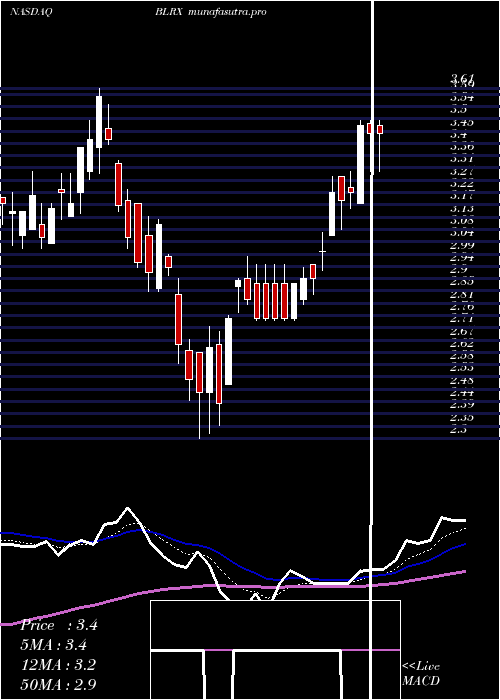
Task: Click the 3.22 price axis label
Action: 462,183
